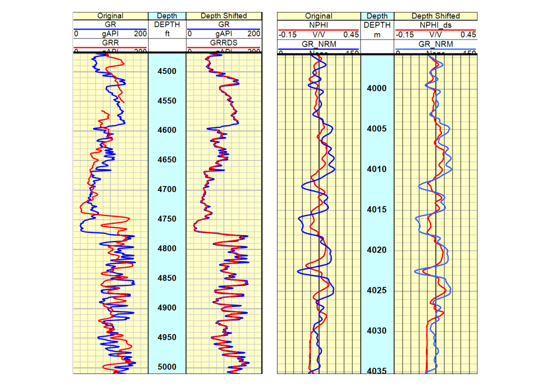Select the 4500 depth marker
This screenshot has width=550, height=386.
click(167, 72)
